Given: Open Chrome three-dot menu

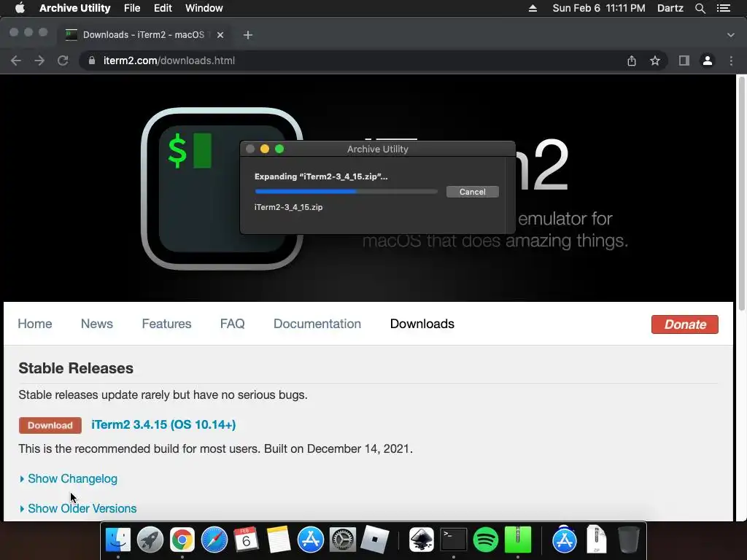Looking at the screenshot, I should 731,61.
